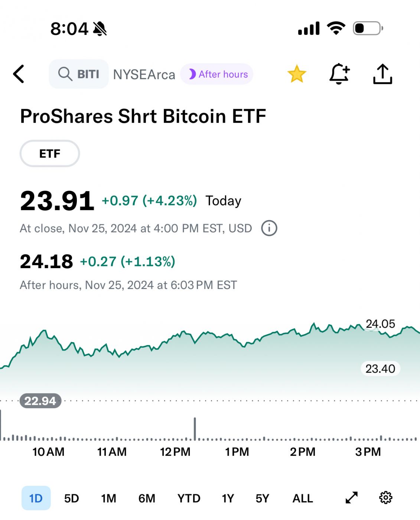The height and width of the screenshot is (520, 420).
Task: Choose the 1Y chart range
Action: 228,498
